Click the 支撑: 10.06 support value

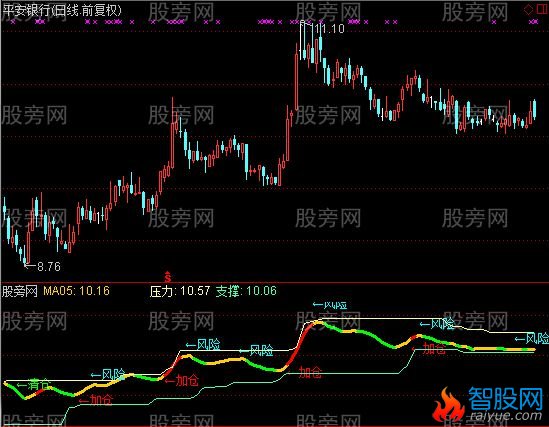point(246,291)
